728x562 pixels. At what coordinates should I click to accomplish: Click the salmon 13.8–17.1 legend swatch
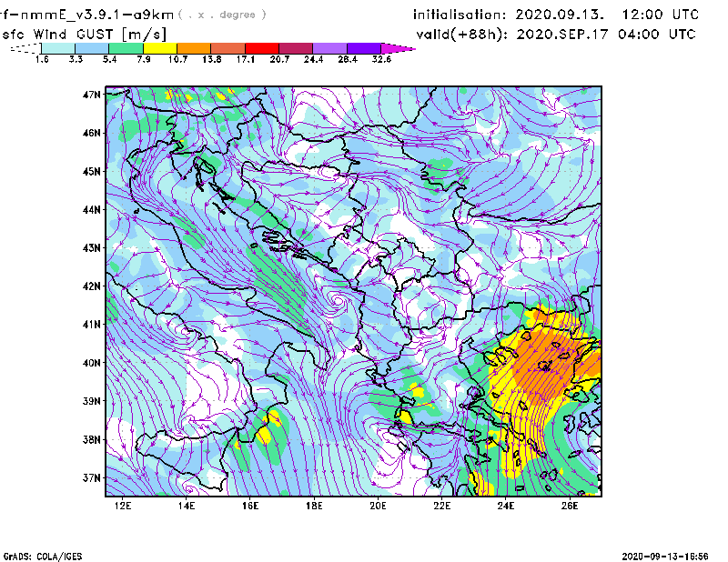click(228, 48)
